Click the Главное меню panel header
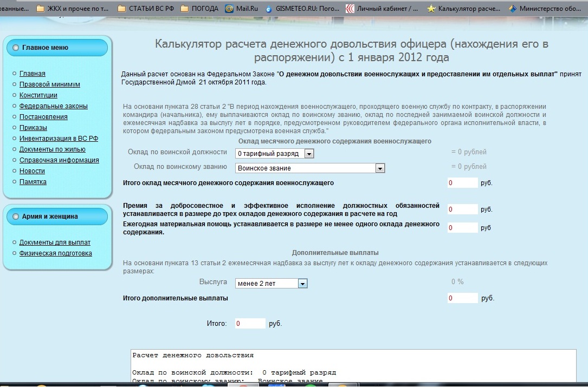This screenshot has width=588, height=387. click(x=57, y=48)
